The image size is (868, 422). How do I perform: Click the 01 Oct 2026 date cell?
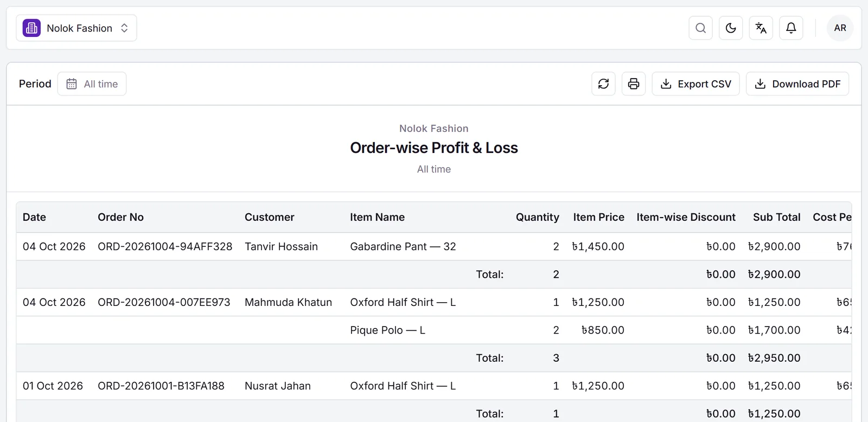[x=53, y=386]
